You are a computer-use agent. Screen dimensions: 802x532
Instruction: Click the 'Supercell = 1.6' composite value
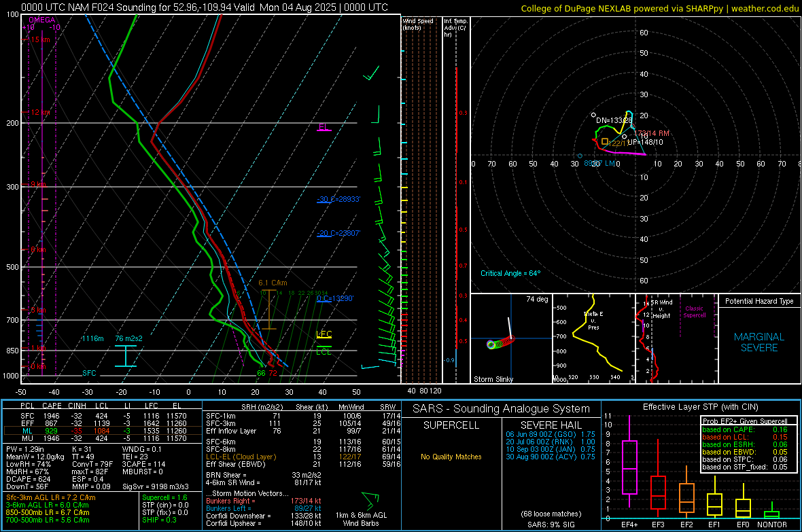pos(164,497)
